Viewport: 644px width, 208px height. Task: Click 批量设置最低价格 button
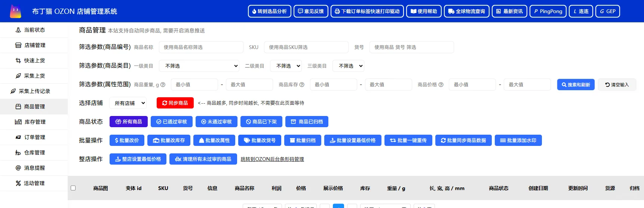pos(353,140)
